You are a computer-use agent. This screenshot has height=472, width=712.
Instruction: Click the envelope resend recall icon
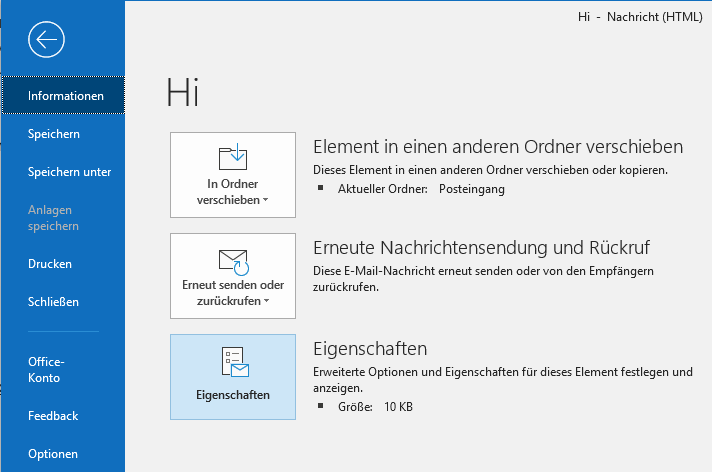[x=233, y=263]
